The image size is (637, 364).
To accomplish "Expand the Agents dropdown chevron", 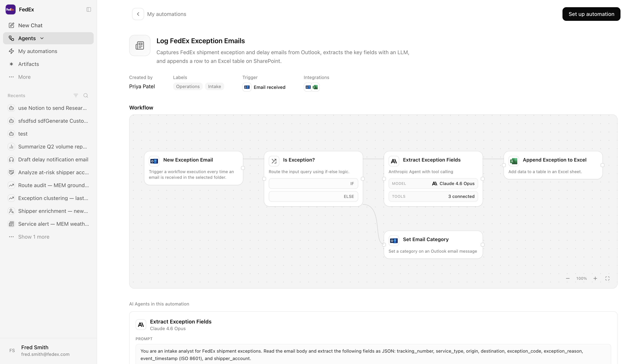I will pos(42,38).
